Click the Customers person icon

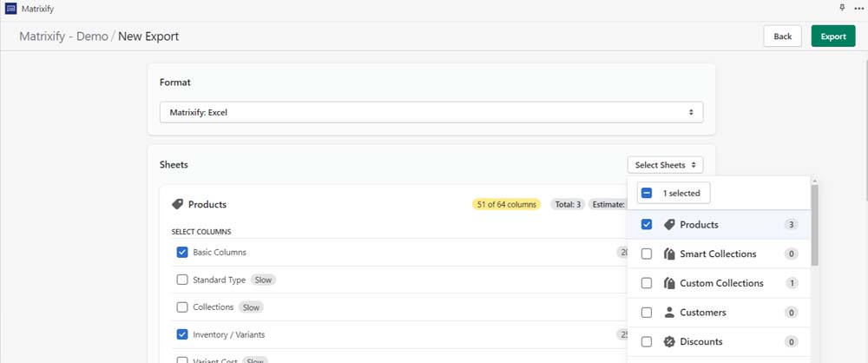[x=669, y=313]
